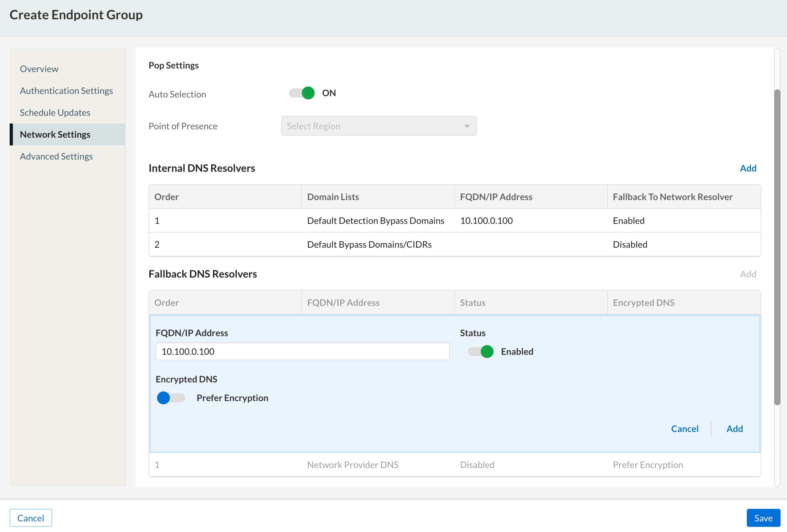Toggle the Auto Selection switch

(301, 93)
